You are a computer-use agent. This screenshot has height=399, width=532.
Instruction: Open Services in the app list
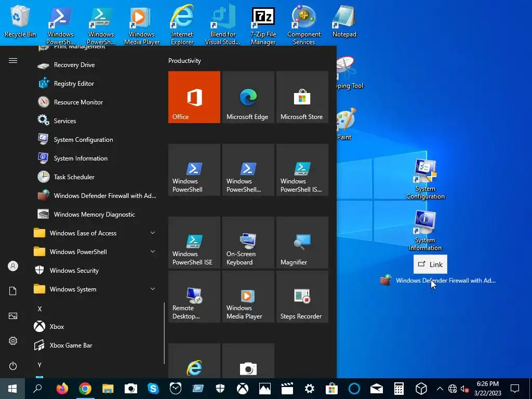(95, 121)
